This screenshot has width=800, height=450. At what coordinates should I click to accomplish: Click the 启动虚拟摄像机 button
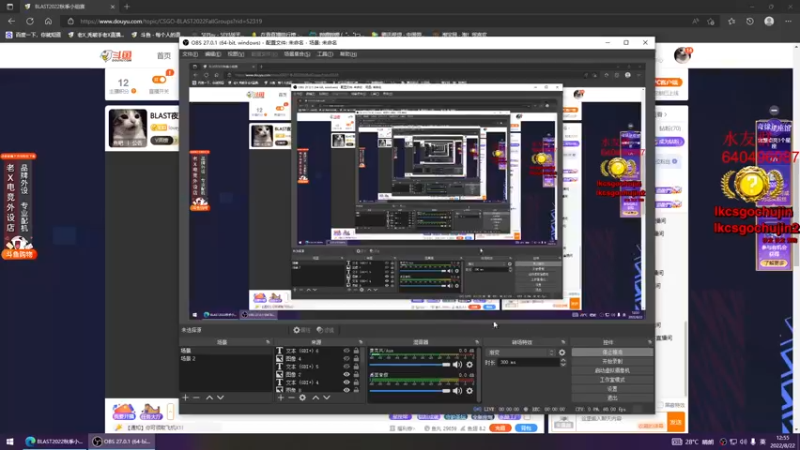(x=612, y=370)
